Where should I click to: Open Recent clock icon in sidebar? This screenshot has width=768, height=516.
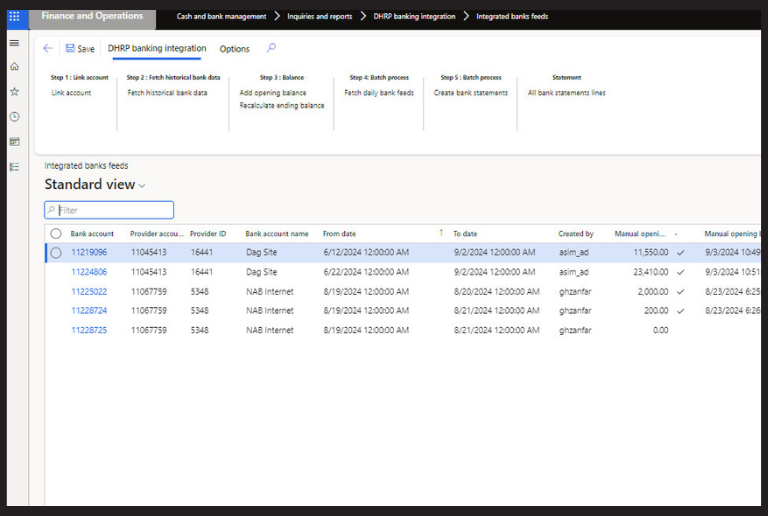[x=15, y=117]
